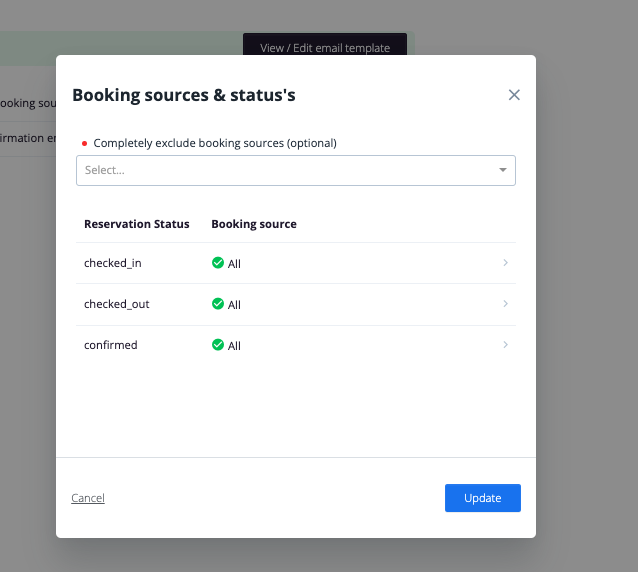Click Reservation Status column header
638x572 pixels.
[137, 224]
